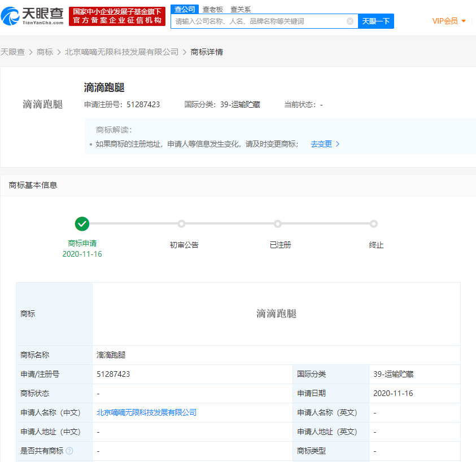Switch to the 查老板 tab
The image size is (476, 462).
[x=213, y=9]
